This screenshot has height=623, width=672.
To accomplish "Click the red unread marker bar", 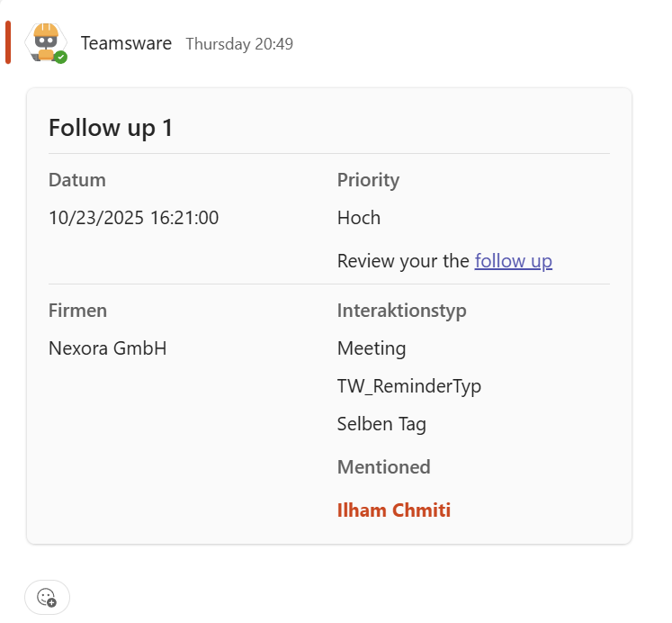I will [8, 42].
